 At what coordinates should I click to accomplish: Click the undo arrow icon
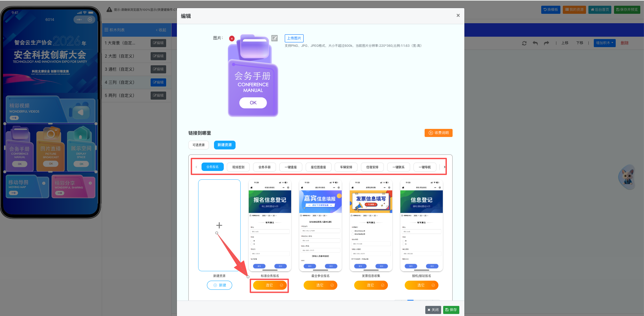click(535, 43)
